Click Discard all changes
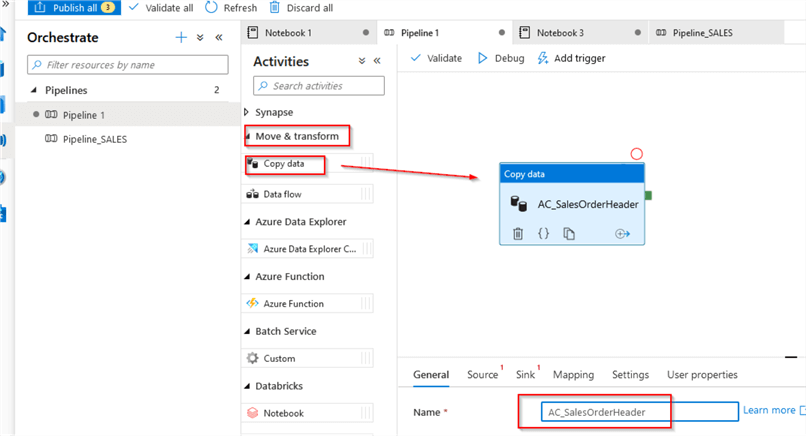The width and height of the screenshot is (806, 436). pyautogui.click(x=302, y=8)
